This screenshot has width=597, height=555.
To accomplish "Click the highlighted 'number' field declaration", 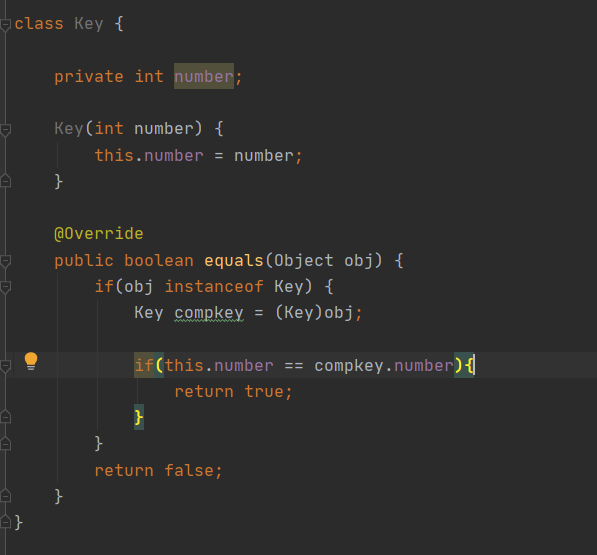I will pyautogui.click(x=204, y=77).
